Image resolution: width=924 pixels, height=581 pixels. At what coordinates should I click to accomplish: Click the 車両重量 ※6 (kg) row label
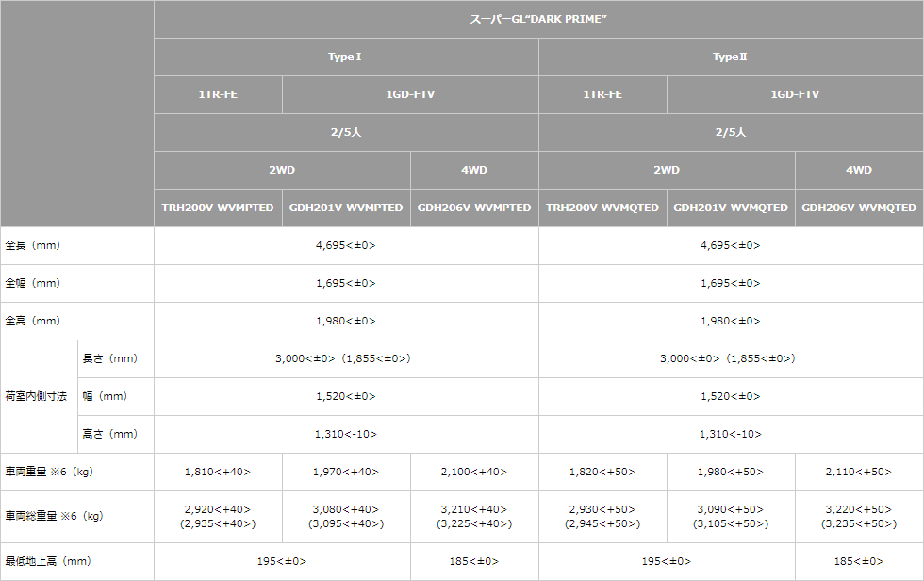(x=76, y=472)
